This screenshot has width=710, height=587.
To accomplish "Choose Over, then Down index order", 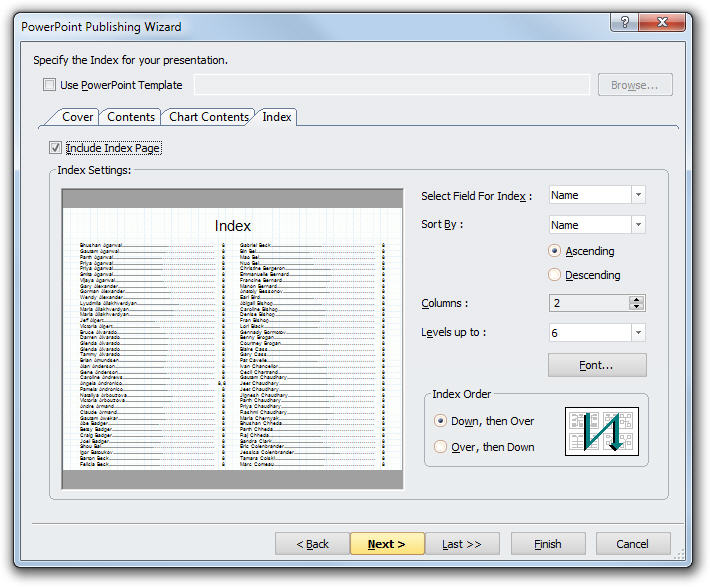I will click(441, 447).
